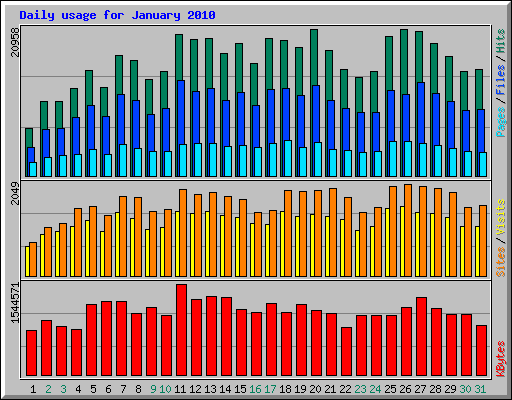Click day 27 on the x-axis
Viewport: 512px width, 400px height.
coord(420,389)
